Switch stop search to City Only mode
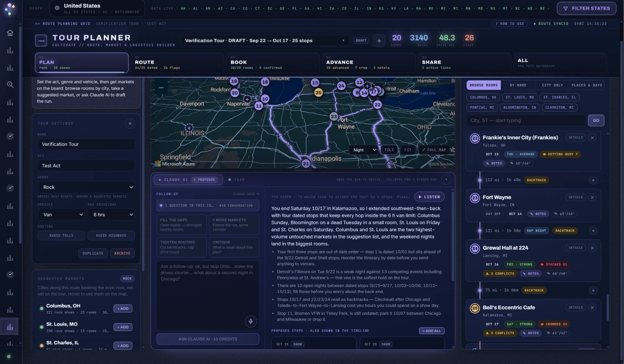Screen dimensions: 624x364 click(x=552, y=85)
